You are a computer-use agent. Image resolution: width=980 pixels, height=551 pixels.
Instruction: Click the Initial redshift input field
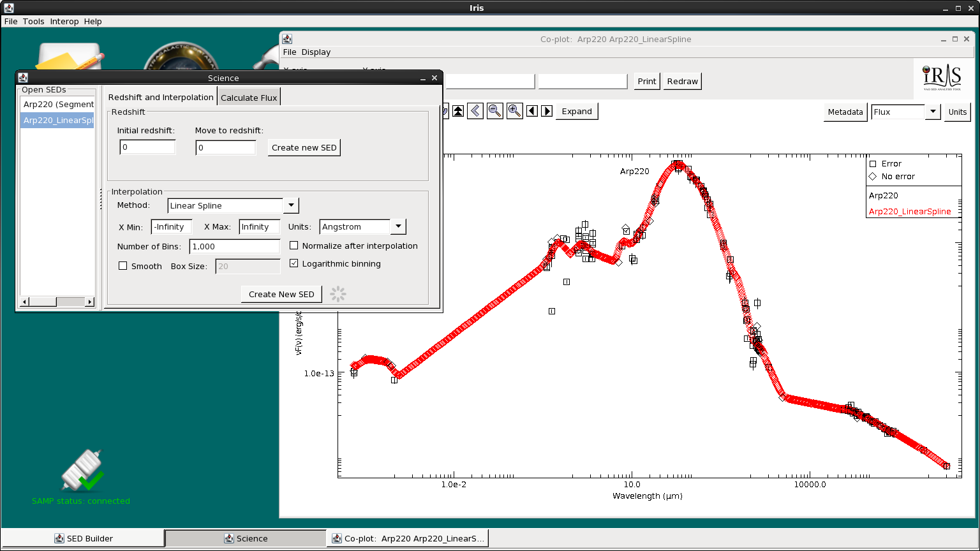[x=147, y=147]
